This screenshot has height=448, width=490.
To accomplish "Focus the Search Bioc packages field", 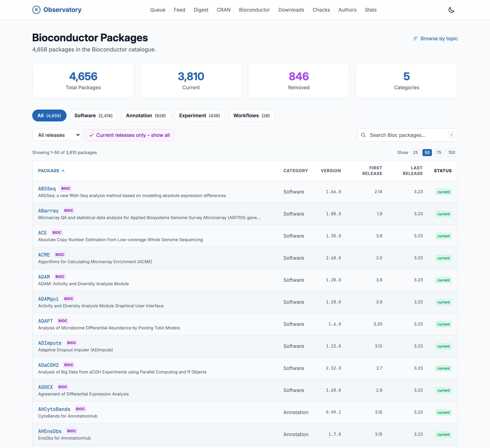I will (407, 135).
